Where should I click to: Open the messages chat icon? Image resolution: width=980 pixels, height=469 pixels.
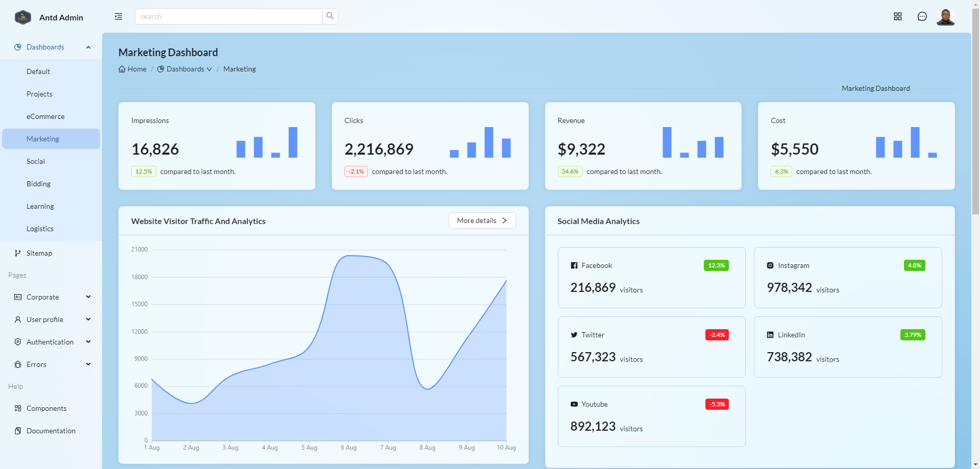pyautogui.click(x=922, y=16)
